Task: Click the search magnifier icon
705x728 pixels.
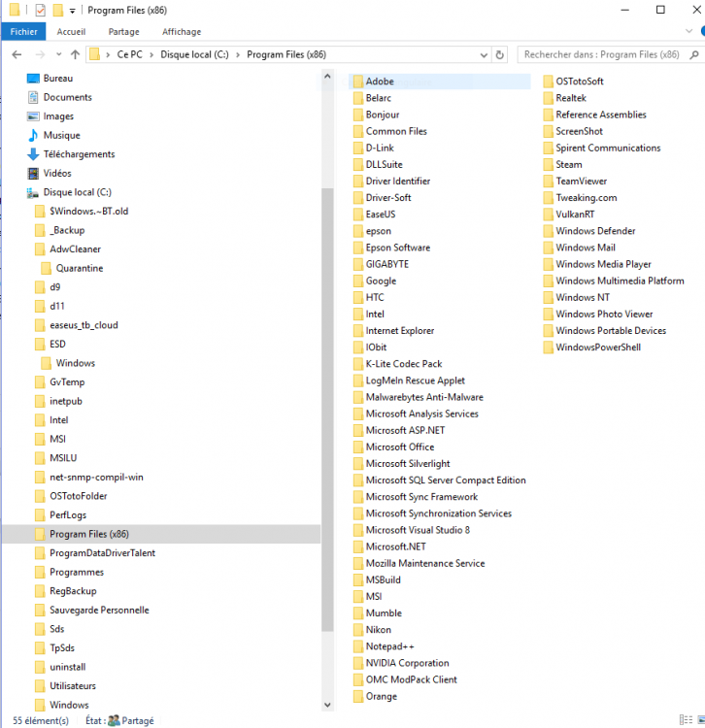Action: pyautogui.click(x=694, y=54)
